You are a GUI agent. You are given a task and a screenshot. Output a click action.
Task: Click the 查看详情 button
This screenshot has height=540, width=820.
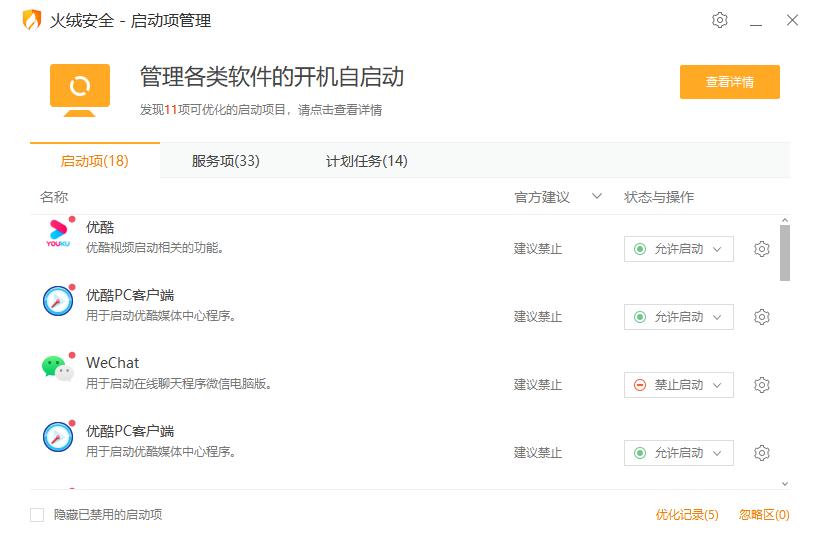coord(730,82)
